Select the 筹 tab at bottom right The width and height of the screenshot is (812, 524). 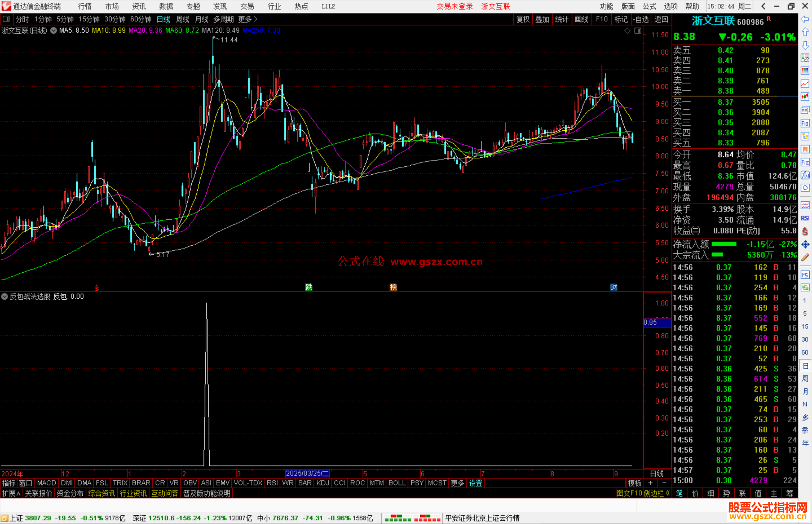point(789,493)
